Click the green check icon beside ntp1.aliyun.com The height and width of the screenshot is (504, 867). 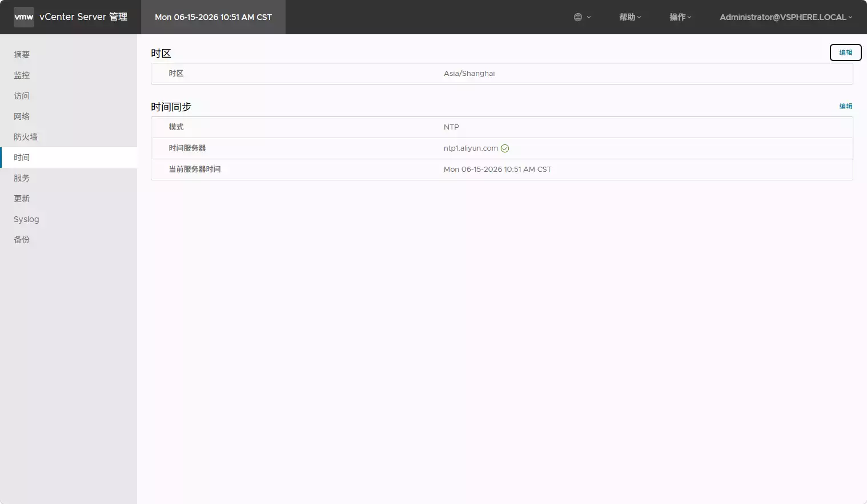(x=505, y=148)
